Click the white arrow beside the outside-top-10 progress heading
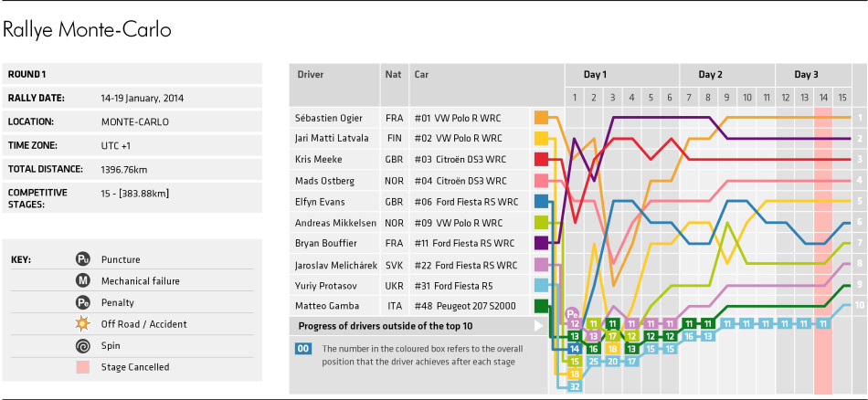868x400 pixels. pyautogui.click(x=539, y=326)
